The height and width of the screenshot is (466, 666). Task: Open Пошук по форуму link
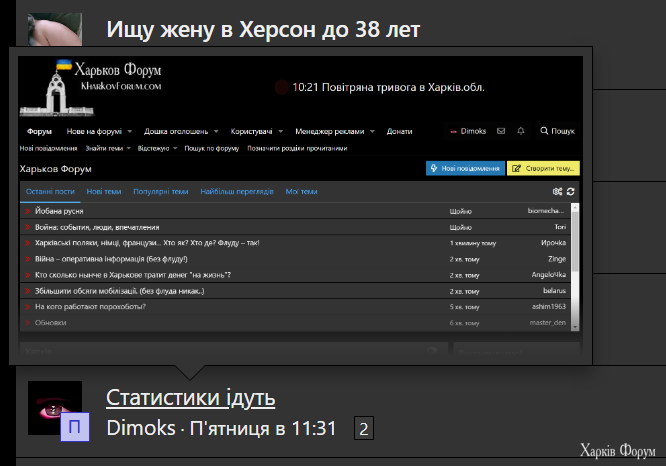tap(212, 148)
